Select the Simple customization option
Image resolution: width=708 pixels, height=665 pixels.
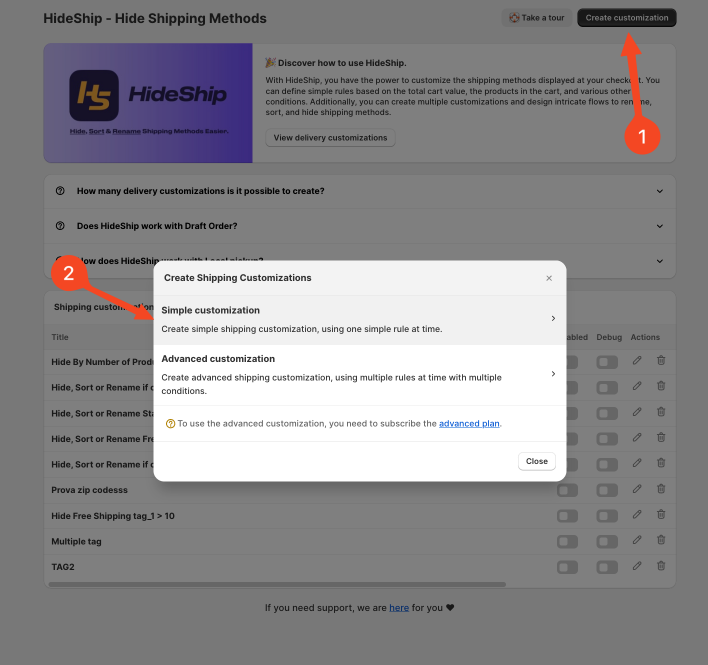click(360, 320)
